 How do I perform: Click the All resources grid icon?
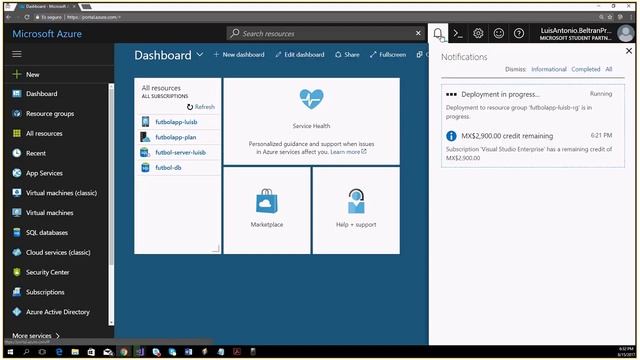tap(17, 133)
